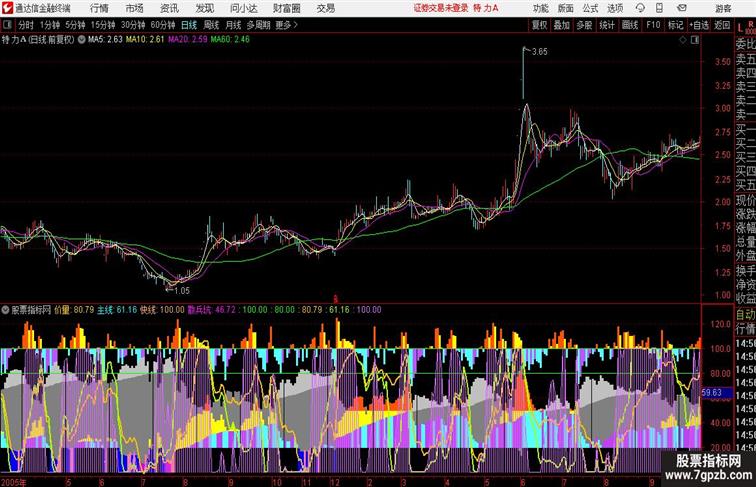Open the mobile phone icon
The image size is (756, 487).
pos(660,8)
